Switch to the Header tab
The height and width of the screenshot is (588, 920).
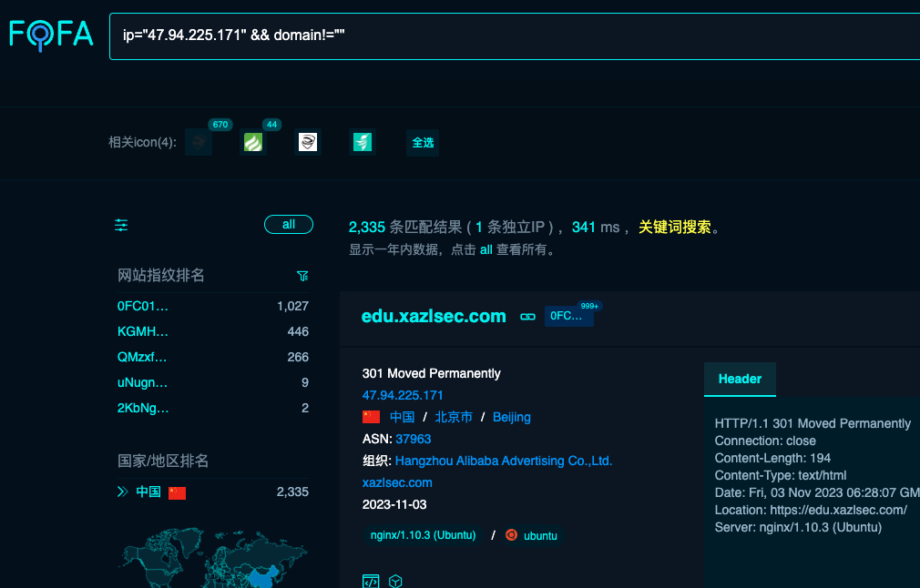(x=740, y=380)
